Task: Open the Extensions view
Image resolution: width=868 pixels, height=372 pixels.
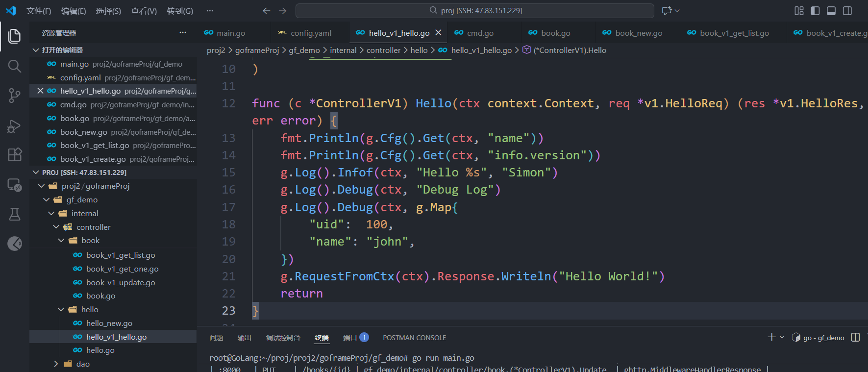Action: [x=15, y=155]
